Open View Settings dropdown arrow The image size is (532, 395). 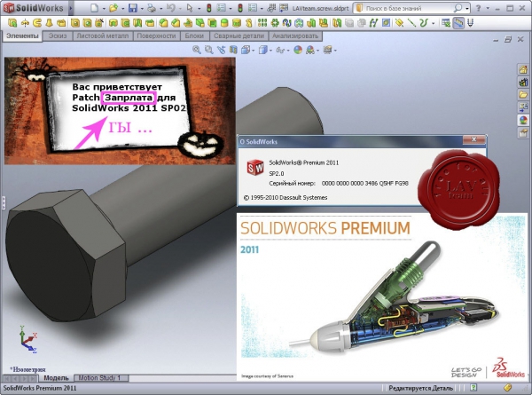pyautogui.click(x=335, y=51)
